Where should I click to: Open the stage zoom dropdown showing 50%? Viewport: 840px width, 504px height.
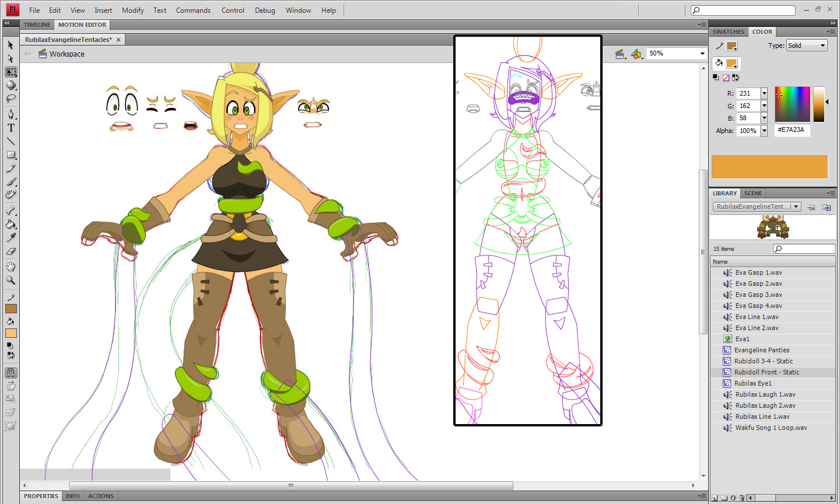(x=702, y=54)
